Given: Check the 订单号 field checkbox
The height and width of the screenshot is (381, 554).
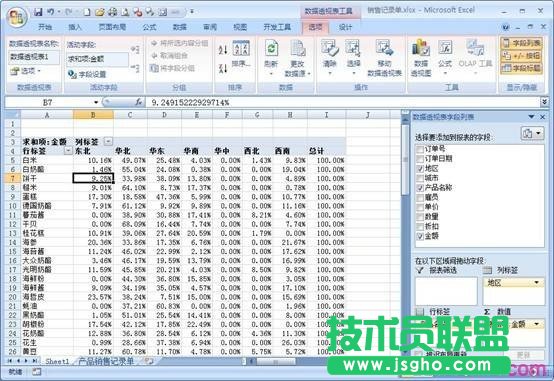Looking at the screenshot, I should [x=420, y=149].
